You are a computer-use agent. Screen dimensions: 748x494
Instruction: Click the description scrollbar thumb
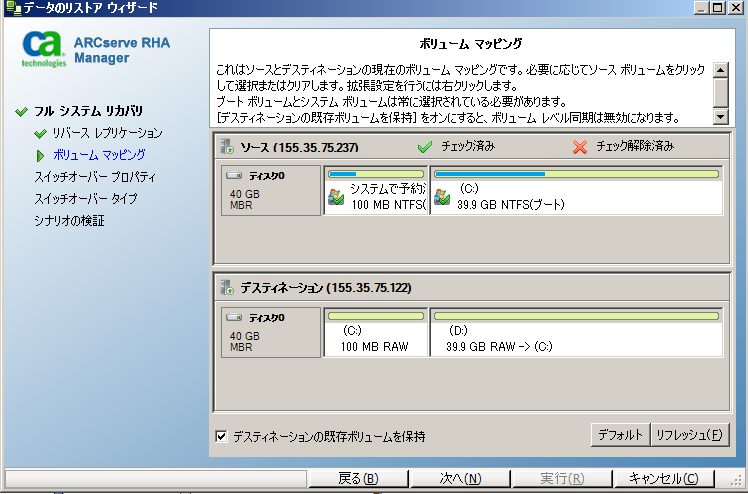click(720, 93)
